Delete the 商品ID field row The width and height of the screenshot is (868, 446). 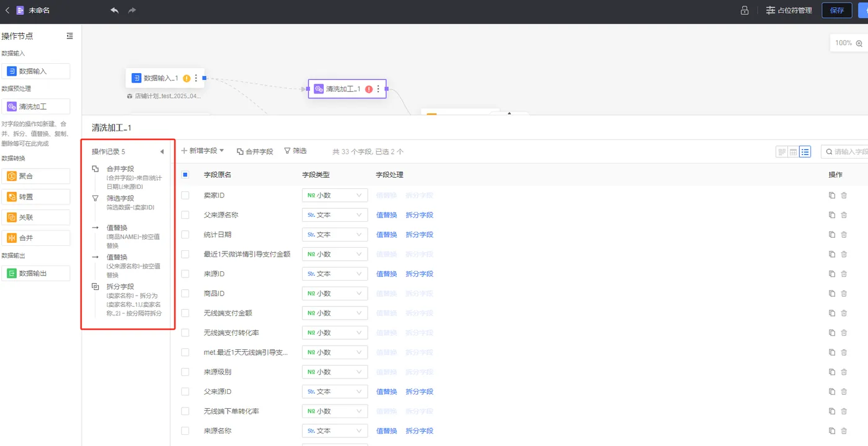coord(844,294)
